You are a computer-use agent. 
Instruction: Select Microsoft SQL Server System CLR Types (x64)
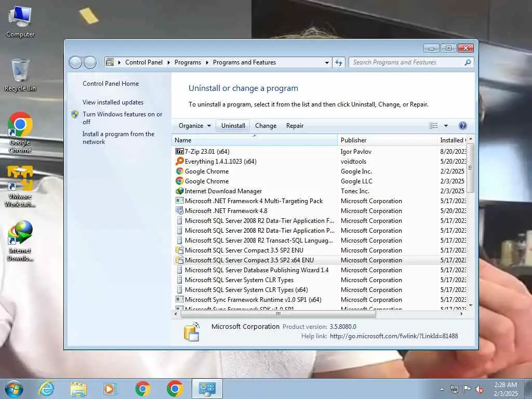[320, 290]
